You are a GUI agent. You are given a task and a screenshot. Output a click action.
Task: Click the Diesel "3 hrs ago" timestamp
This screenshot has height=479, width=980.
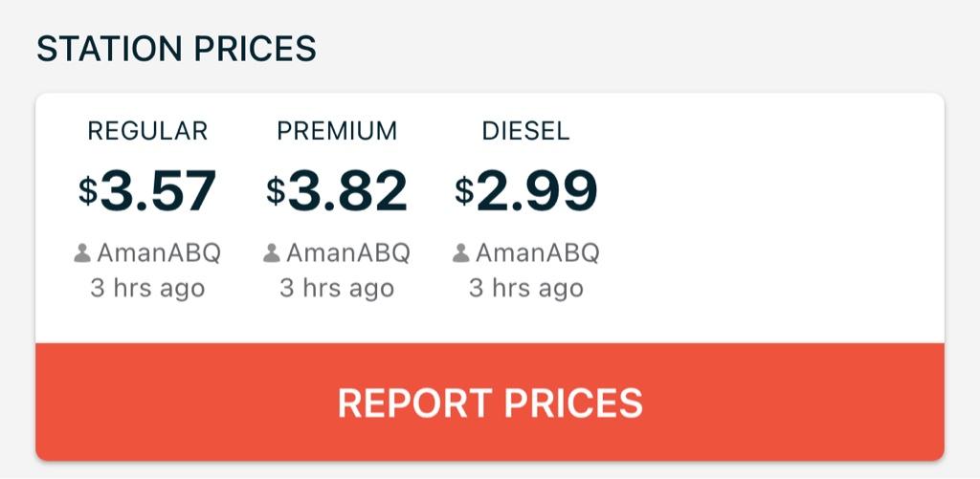coord(525,288)
